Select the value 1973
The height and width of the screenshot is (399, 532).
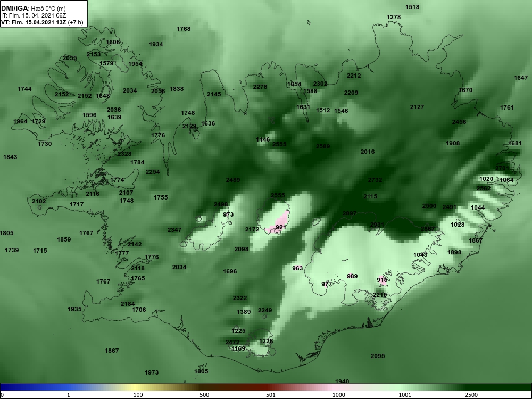click(152, 373)
